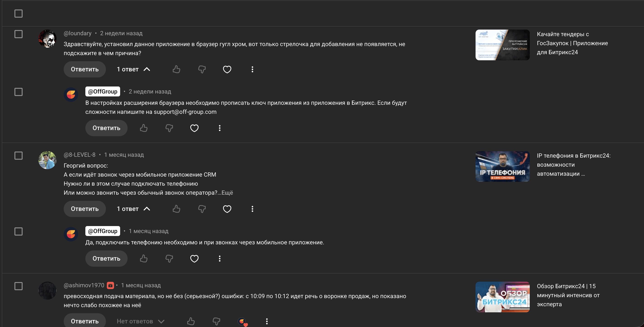
Task: Remove creator heart on @ashimov1970 comment
Action: [242, 322]
